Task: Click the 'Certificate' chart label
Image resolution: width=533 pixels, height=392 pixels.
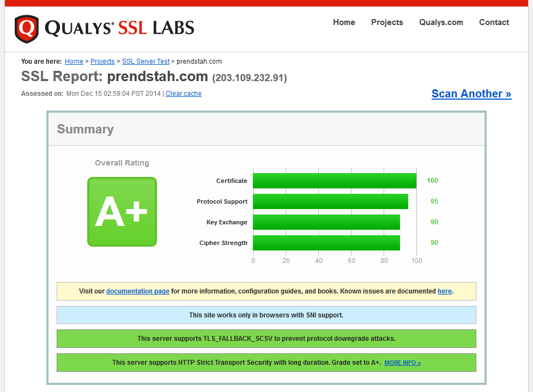Action: (x=232, y=181)
